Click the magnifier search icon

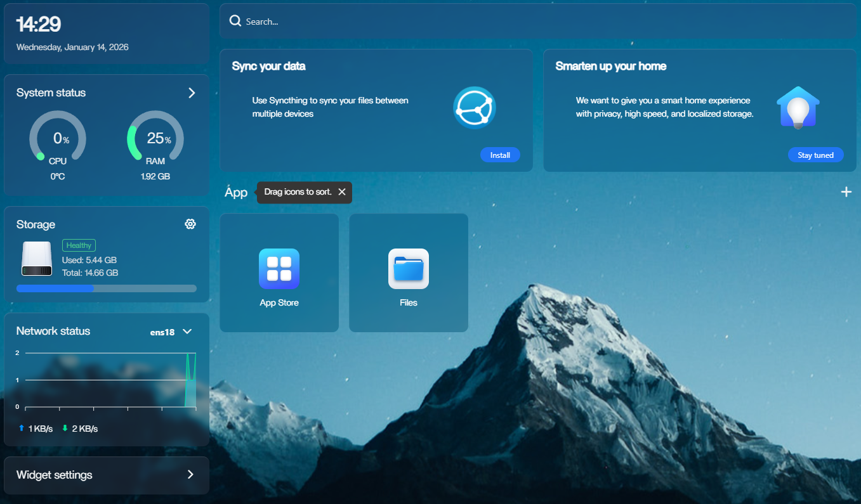pyautogui.click(x=235, y=21)
